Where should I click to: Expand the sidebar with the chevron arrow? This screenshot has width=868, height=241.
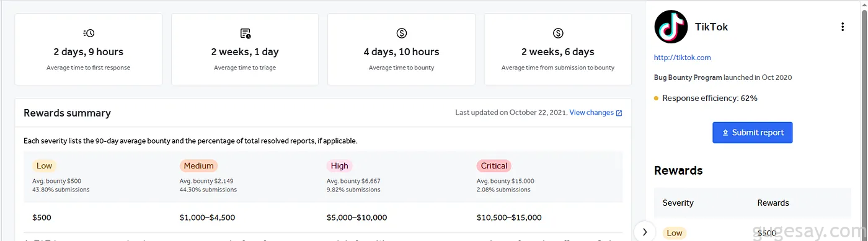point(645,232)
